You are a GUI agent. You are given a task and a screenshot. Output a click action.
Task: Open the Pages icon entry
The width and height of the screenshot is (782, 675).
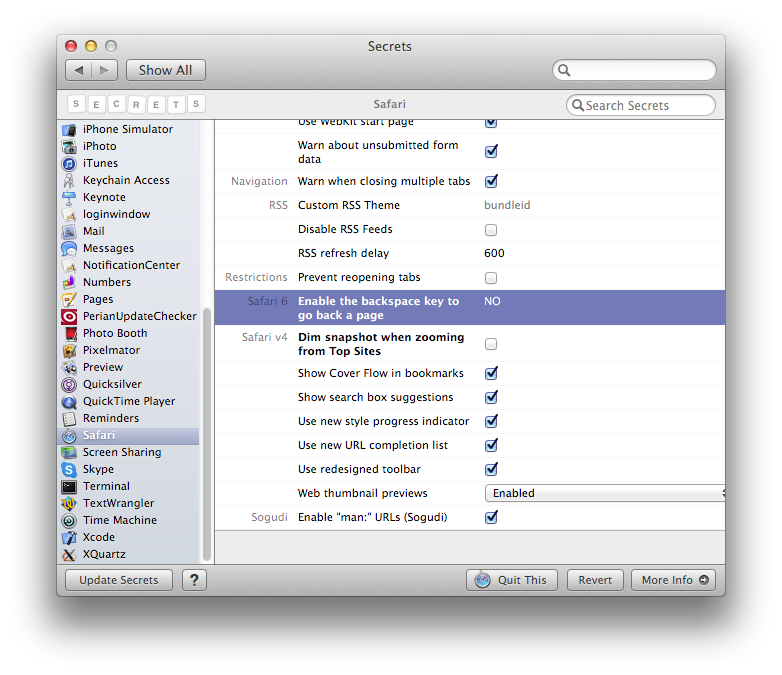point(69,299)
